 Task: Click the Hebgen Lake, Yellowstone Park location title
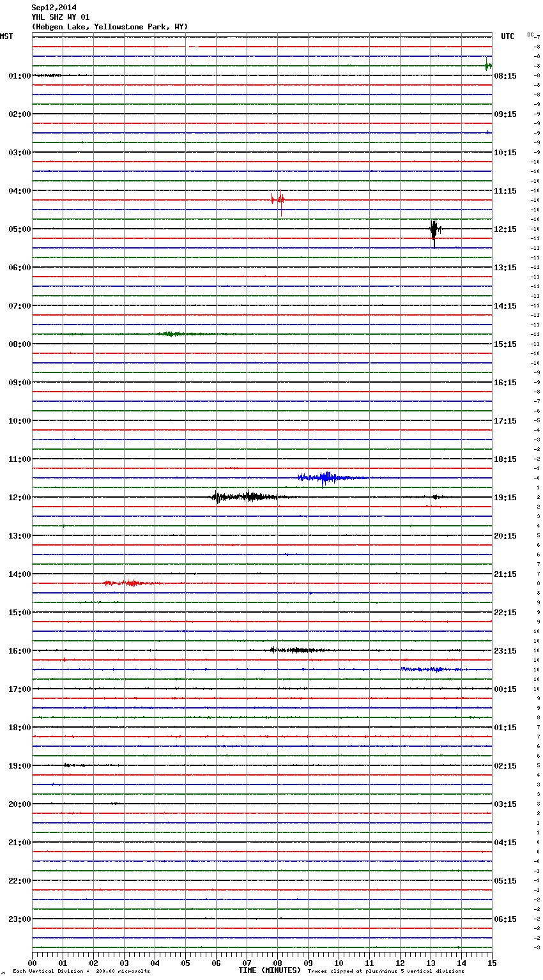tap(109, 27)
